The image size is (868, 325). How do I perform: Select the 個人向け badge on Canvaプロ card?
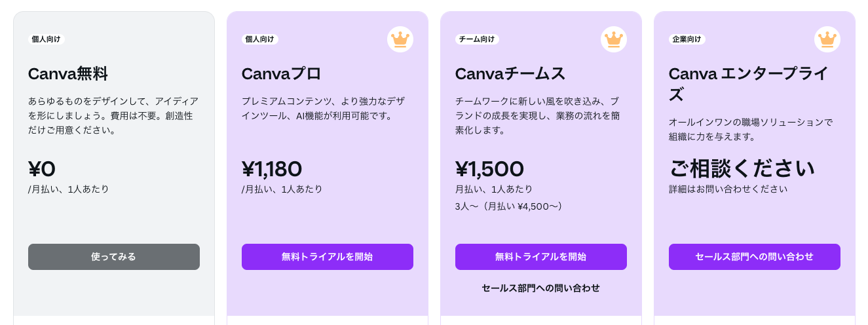click(x=260, y=39)
